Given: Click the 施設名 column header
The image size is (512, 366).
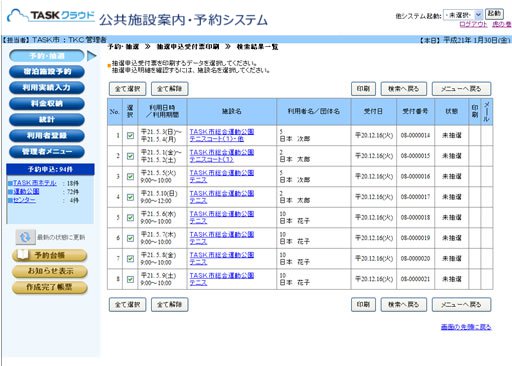Looking at the screenshot, I should [x=232, y=111].
